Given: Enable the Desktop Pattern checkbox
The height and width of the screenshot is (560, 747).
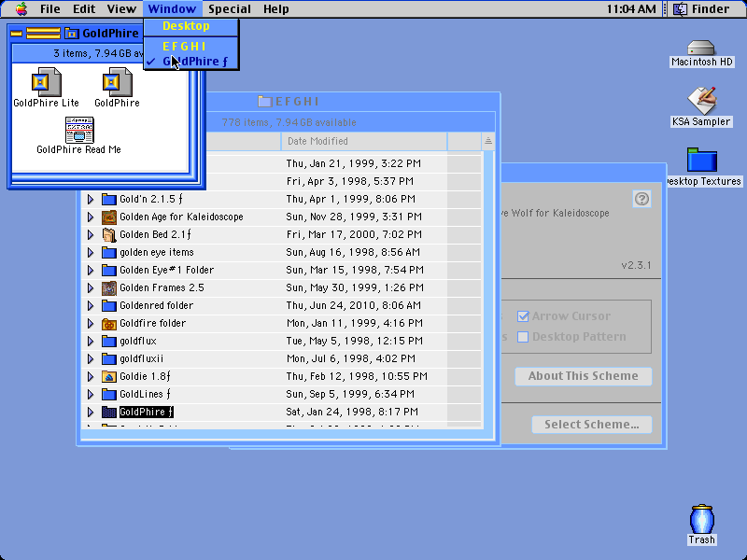Looking at the screenshot, I should click(523, 337).
